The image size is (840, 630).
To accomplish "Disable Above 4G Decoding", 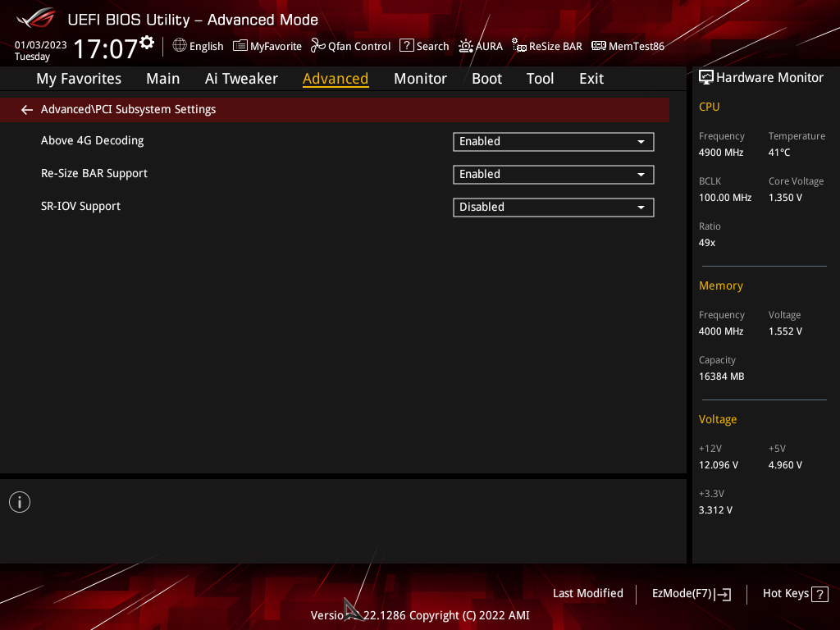I will [x=553, y=141].
